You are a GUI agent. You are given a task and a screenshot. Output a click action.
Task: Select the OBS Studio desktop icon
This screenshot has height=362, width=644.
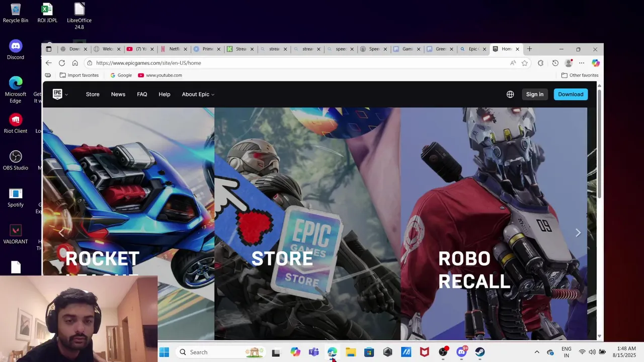(x=16, y=160)
